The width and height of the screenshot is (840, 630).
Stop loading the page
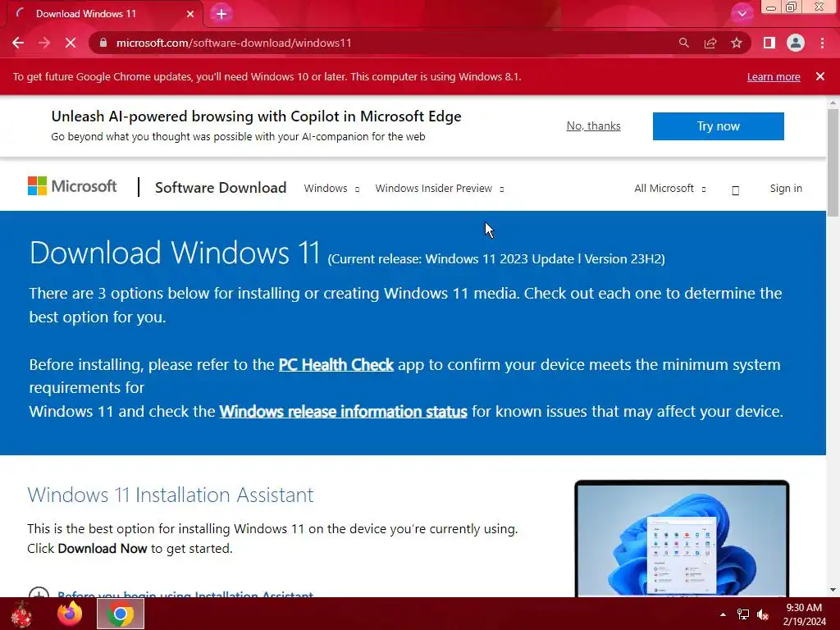(71, 43)
